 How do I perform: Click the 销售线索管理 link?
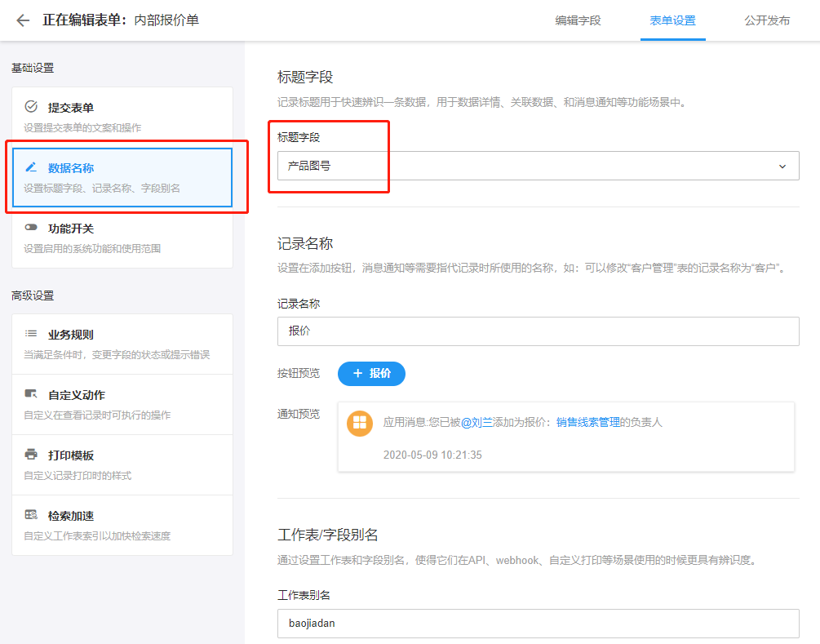tap(587, 422)
